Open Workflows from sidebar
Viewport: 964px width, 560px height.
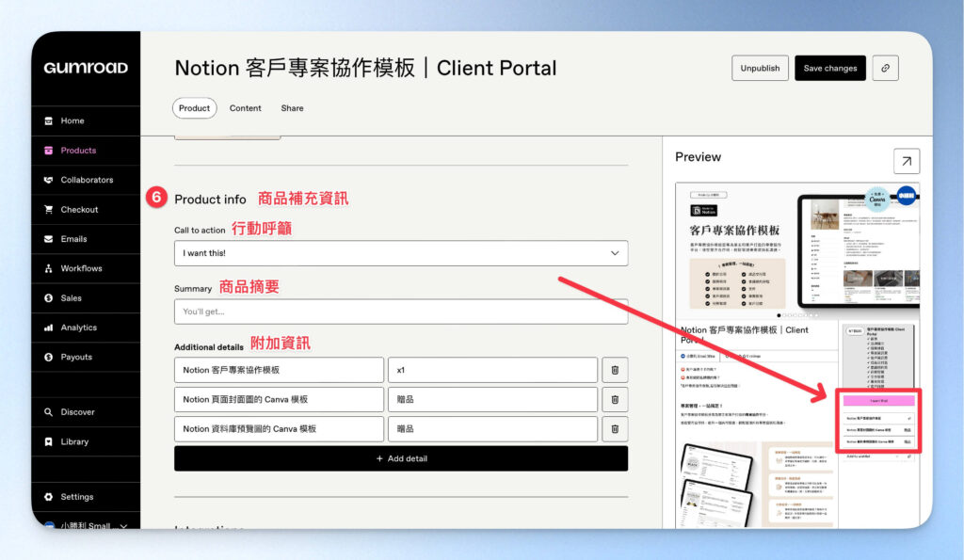coord(86,268)
